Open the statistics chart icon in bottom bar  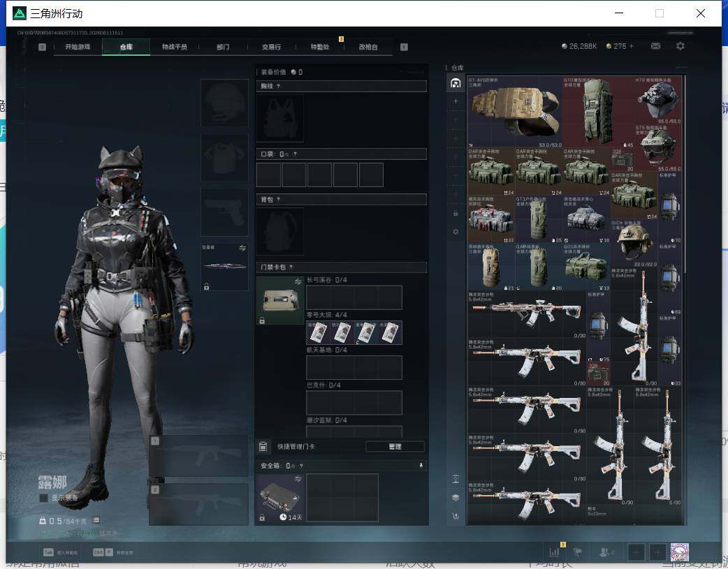pyautogui.click(x=554, y=552)
